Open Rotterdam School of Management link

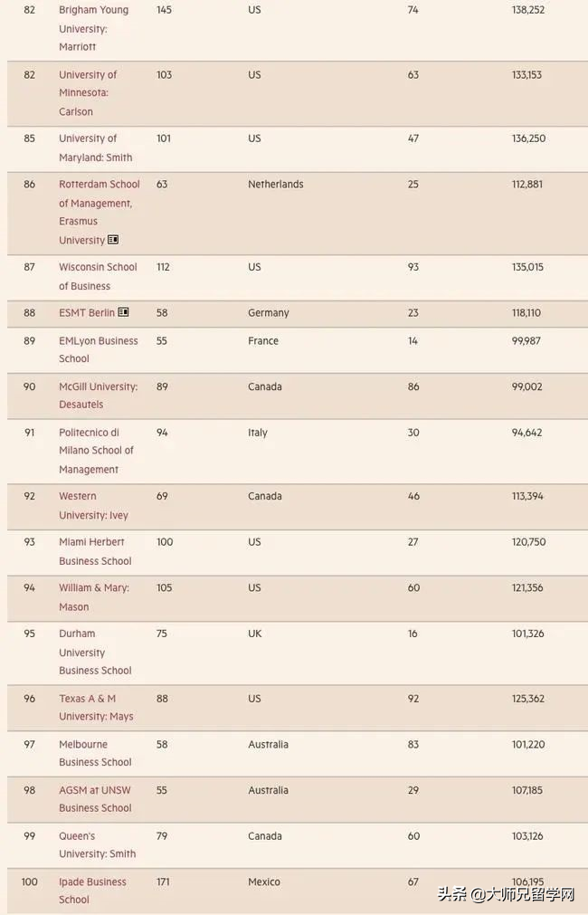pos(99,194)
